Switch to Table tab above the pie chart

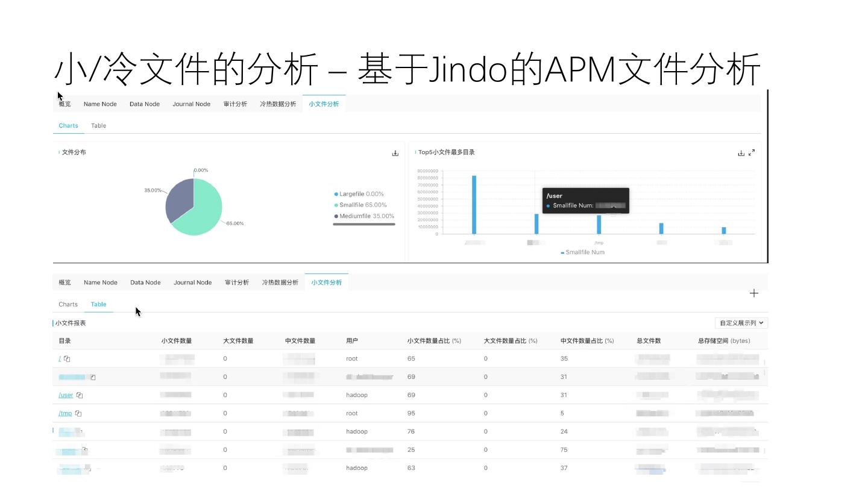[x=98, y=126]
